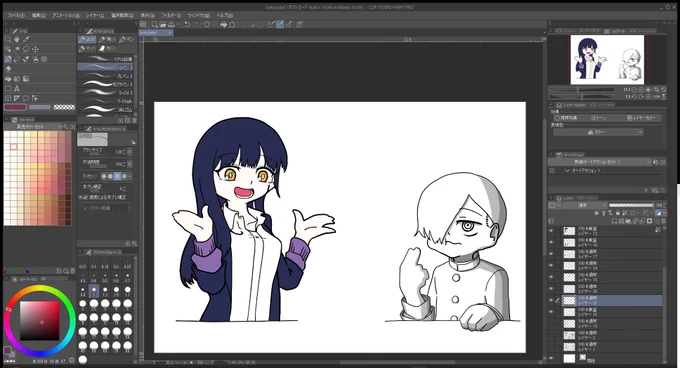Open the レイヤー menu
This screenshot has height=368, width=680.
(95, 15)
